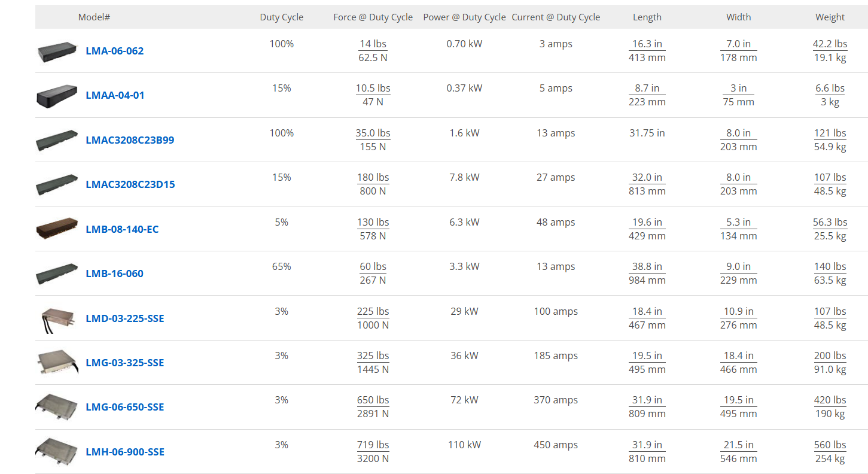Image resolution: width=868 pixels, height=474 pixels.
Task: Click the Weight column header
Action: pos(830,17)
